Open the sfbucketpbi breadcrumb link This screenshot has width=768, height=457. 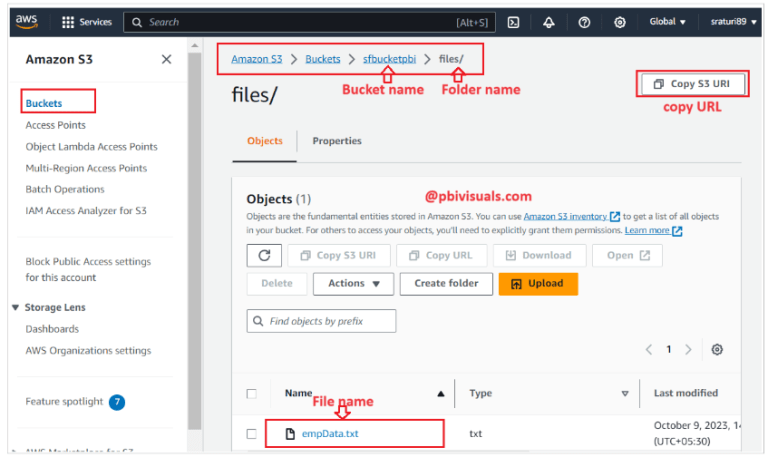(x=389, y=59)
